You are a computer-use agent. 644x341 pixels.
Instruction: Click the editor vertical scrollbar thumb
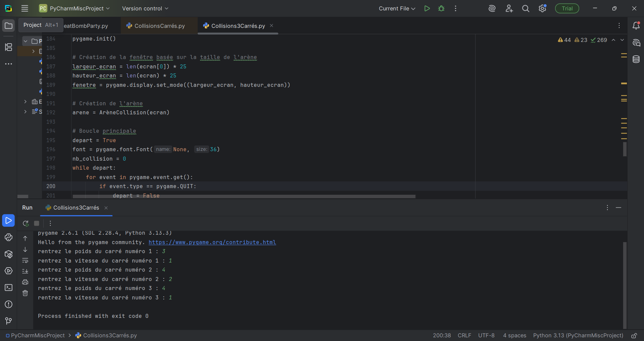point(625,149)
